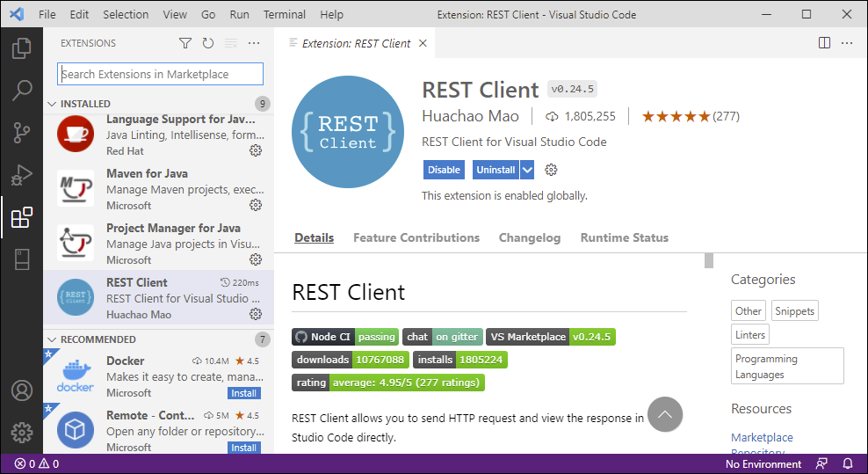The image size is (868, 474).
Task: Click the feedback icon in status bar
Action: (x=821, y=463)
